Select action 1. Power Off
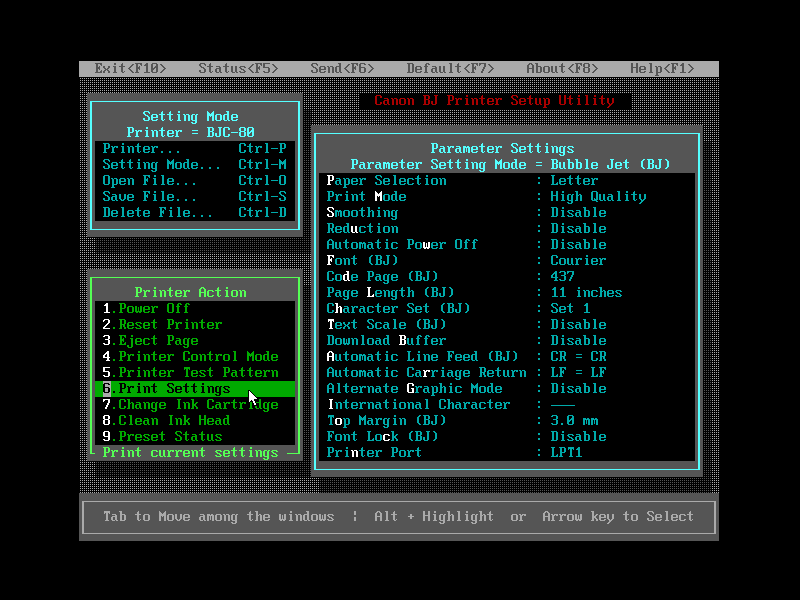The image size is (800, 600). [x=195, y=308]
